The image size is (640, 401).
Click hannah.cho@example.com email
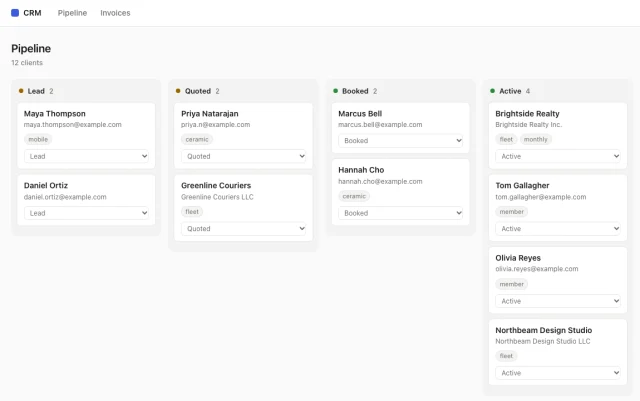[x=380, y=181]
